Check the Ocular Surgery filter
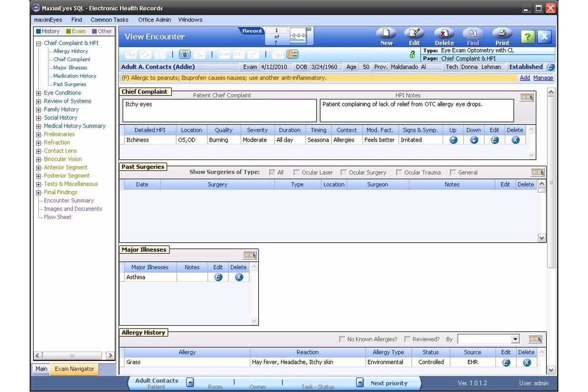This screenshot has height=392, width=588. tap(344, 172)
